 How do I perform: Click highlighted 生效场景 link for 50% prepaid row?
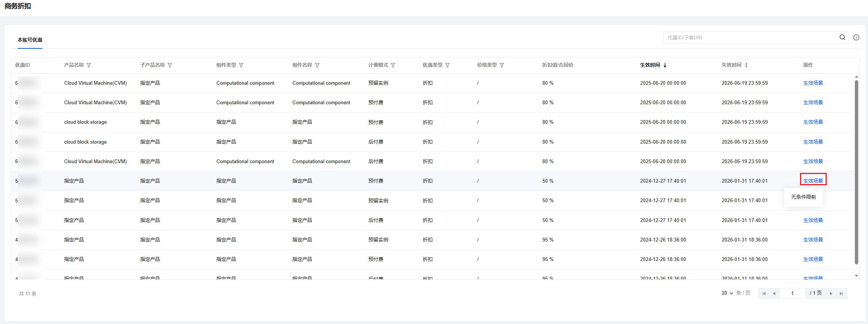(813, 181)
